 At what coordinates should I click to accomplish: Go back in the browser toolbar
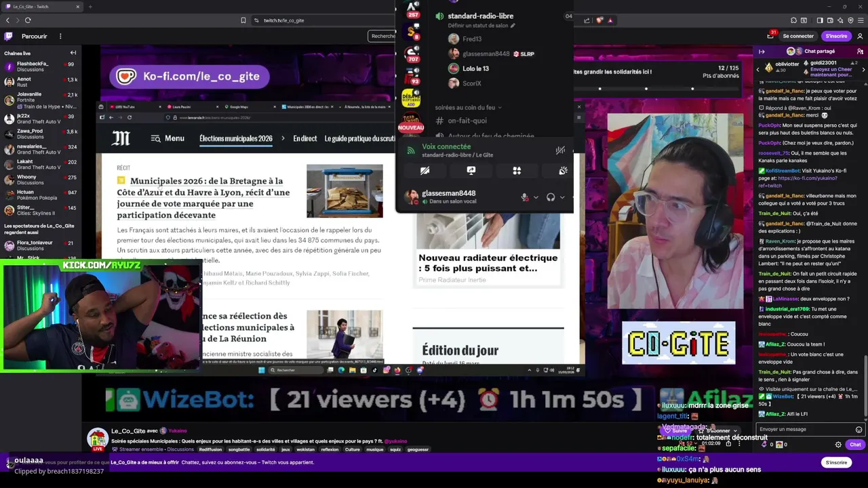point(7,20)
